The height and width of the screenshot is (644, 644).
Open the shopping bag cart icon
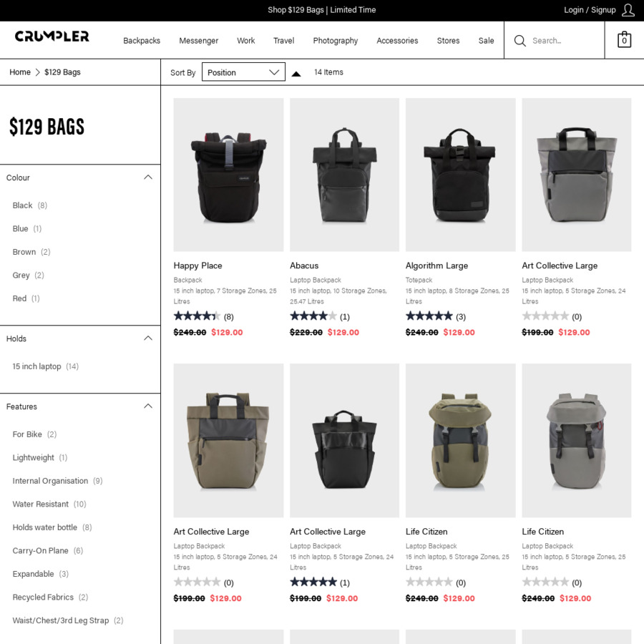[x=624, y=39]
